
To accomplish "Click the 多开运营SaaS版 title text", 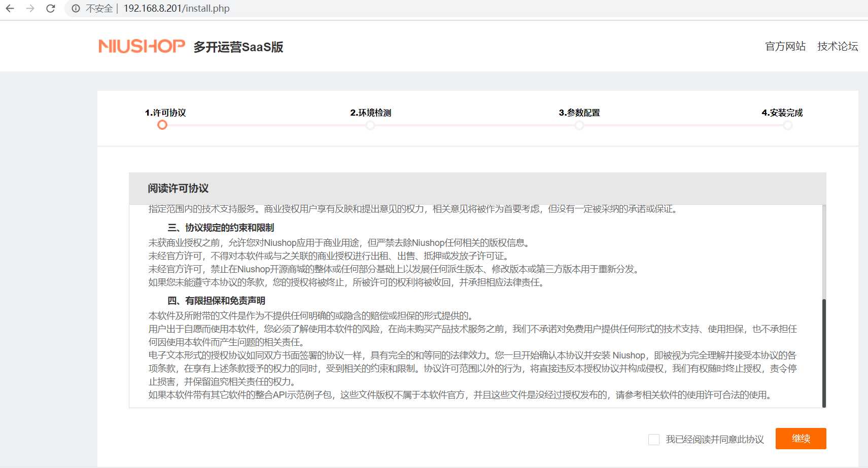I will (238, 47).
